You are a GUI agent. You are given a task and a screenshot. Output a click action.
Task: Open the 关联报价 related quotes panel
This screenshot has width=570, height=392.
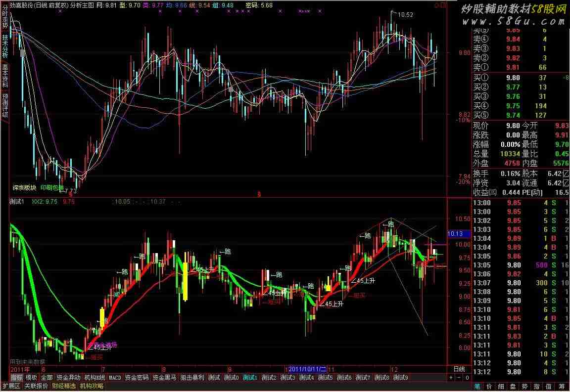(36, 386)
